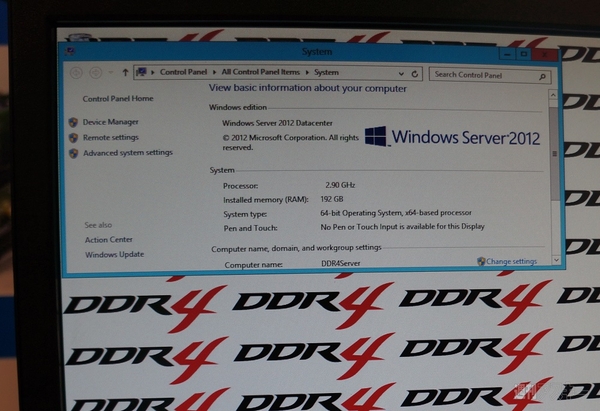Close the System window
The width and height of the screenshot is (600, 411).
click(545, 55)
